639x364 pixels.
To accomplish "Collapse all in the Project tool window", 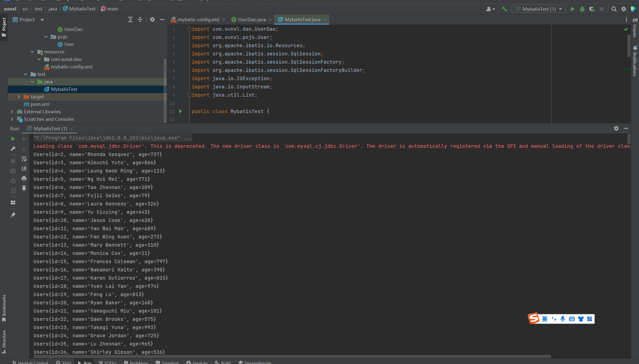I will point(140,19).
